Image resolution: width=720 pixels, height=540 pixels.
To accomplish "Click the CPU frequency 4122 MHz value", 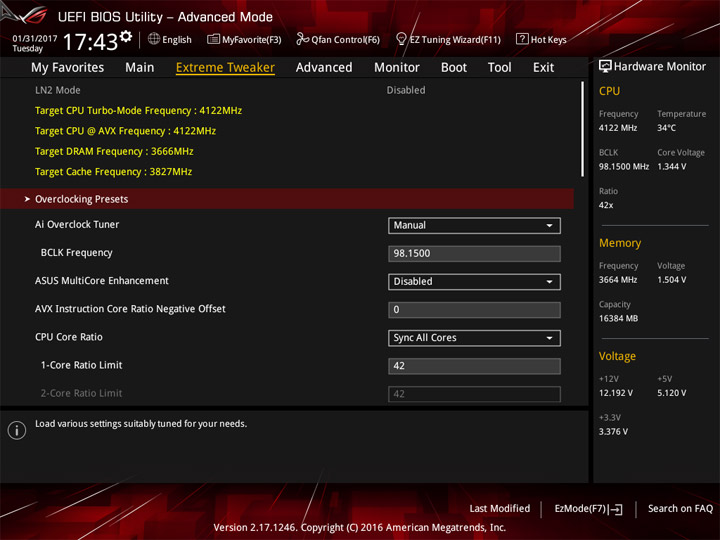I will (618, 128).
